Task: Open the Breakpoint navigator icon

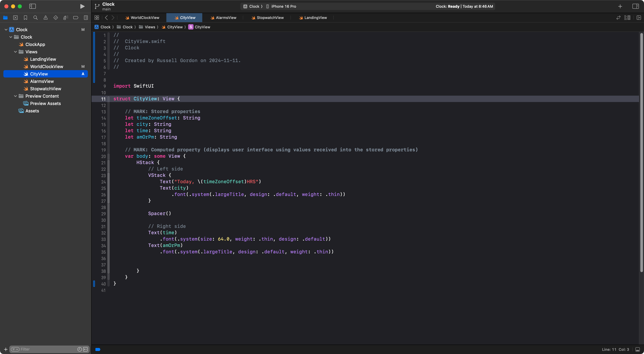Action: (x=75, y=17)
